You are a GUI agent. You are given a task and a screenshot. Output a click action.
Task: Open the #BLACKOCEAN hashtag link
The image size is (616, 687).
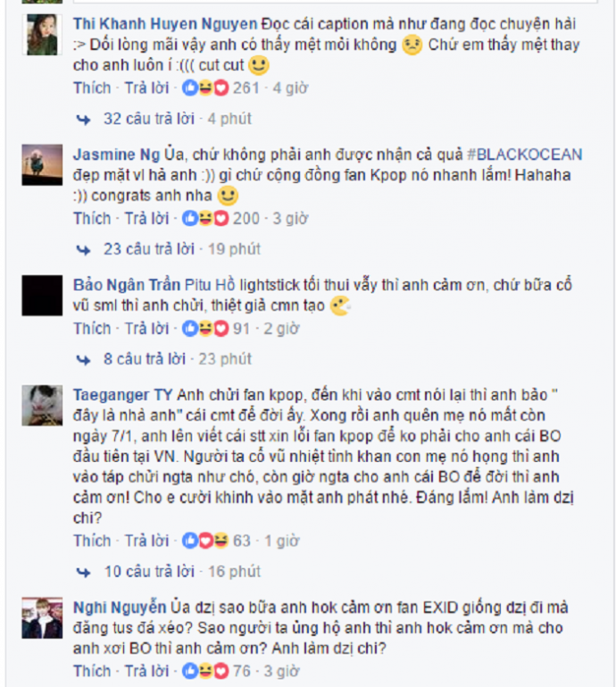[x=525, y=155]
